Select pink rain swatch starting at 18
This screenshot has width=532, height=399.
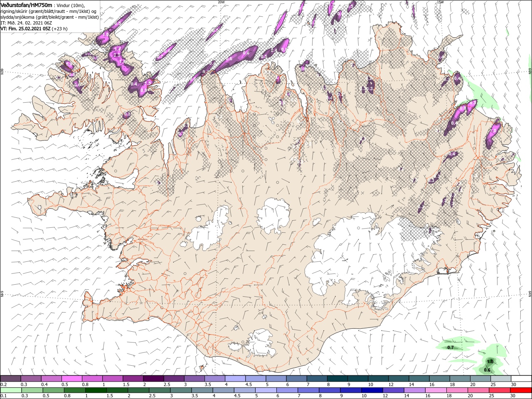[456, 390]
